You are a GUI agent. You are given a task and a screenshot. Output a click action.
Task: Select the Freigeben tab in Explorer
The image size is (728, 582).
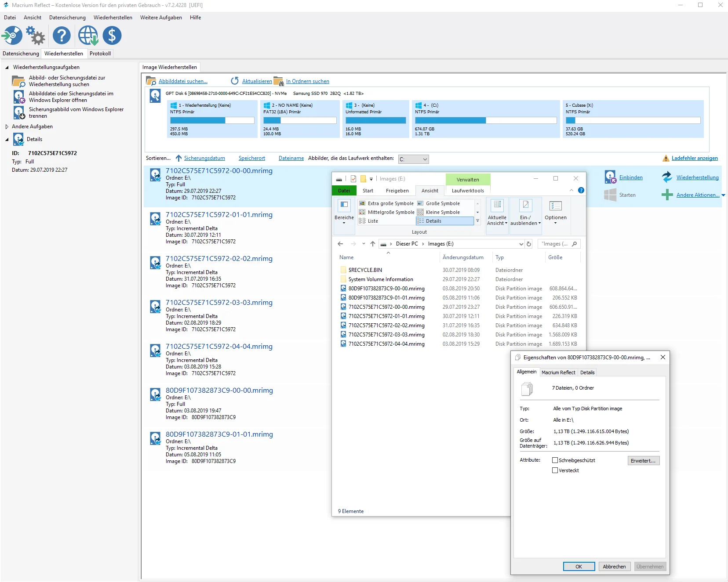pos(397,191)
